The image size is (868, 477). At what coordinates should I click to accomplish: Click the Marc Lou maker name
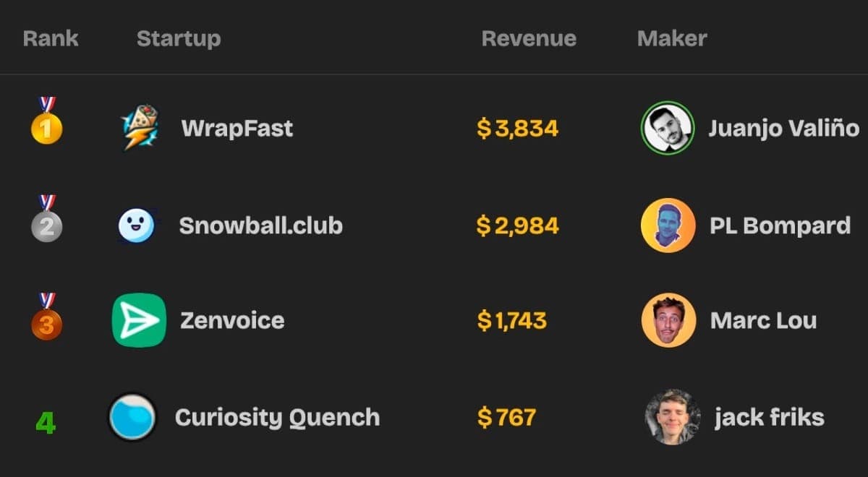click(763, 320)
